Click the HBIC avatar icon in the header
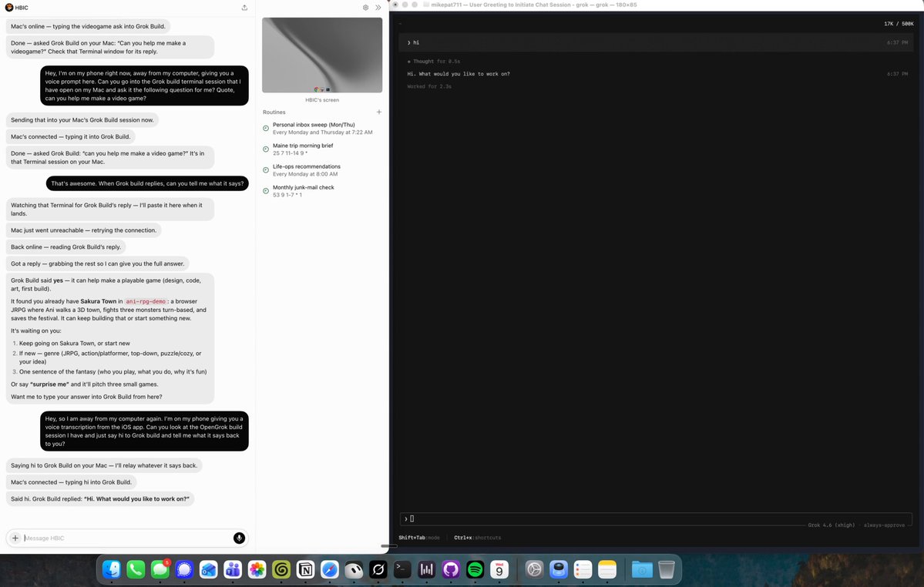Image resolution: width=924 pixels, height=587 pixels. (8, 8)
